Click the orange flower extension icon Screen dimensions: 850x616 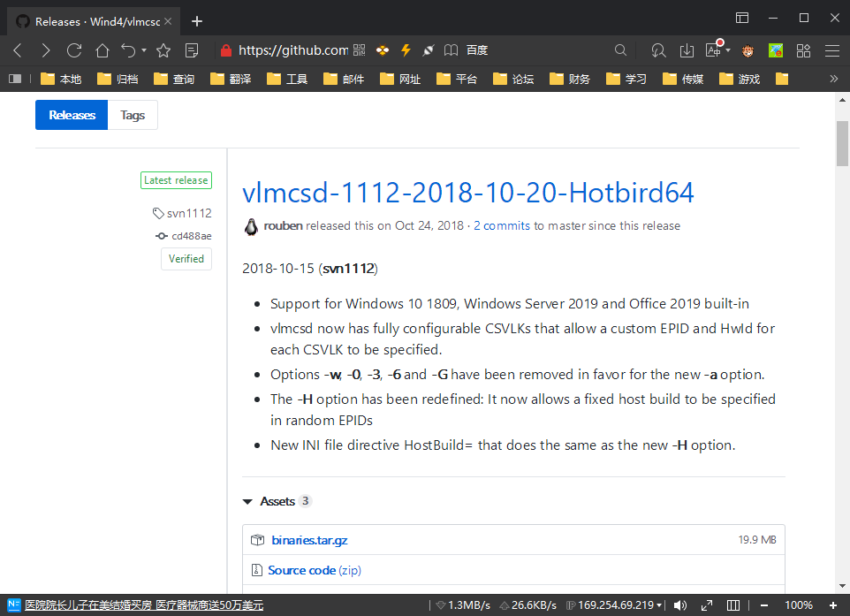(383, 50)
